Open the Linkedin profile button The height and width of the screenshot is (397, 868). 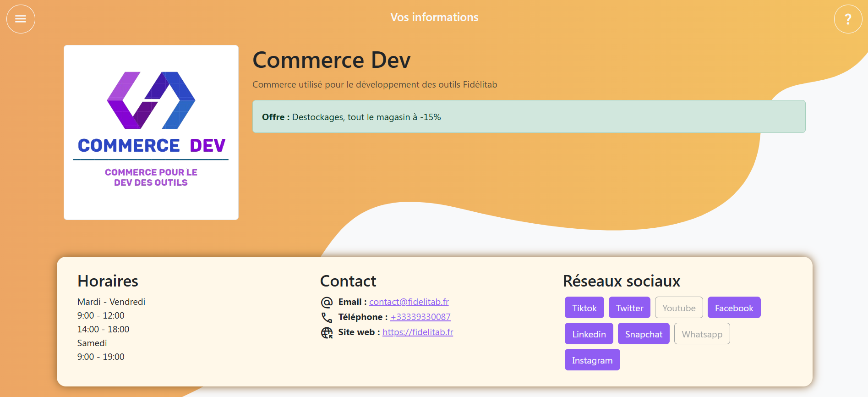click(589, 334)
